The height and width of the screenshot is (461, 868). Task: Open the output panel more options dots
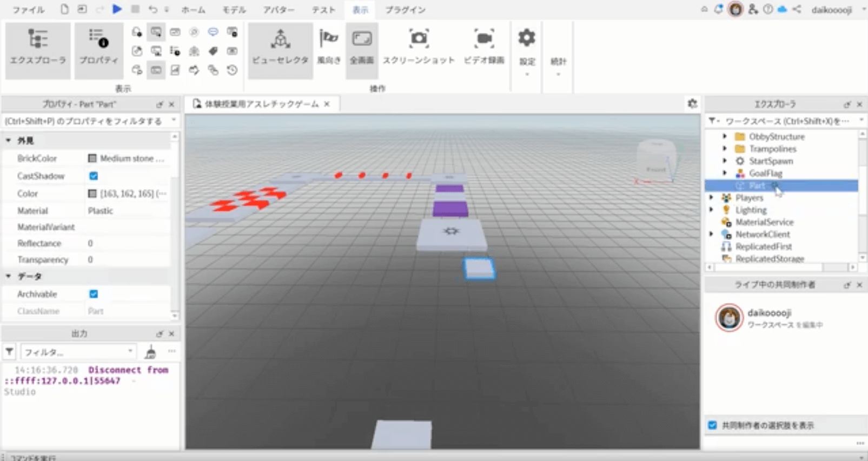point(171,351)
